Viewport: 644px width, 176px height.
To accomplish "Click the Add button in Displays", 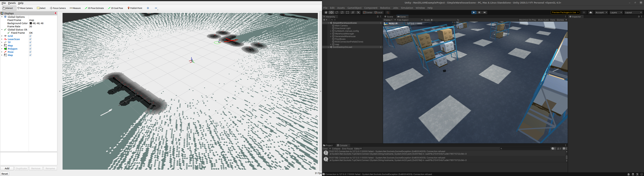I will (7, 168).
